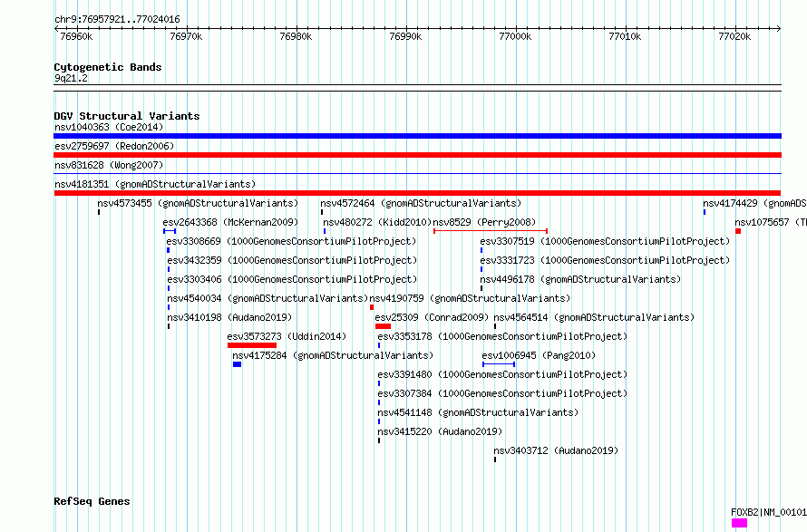Select the blue bar for nsv1040363
807x532 pixels.
[x=417, y=136]
